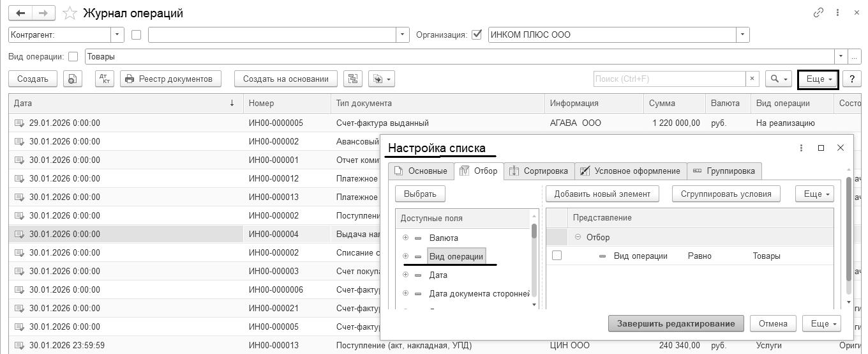Clear the search field with the x icon

(753, 79)
